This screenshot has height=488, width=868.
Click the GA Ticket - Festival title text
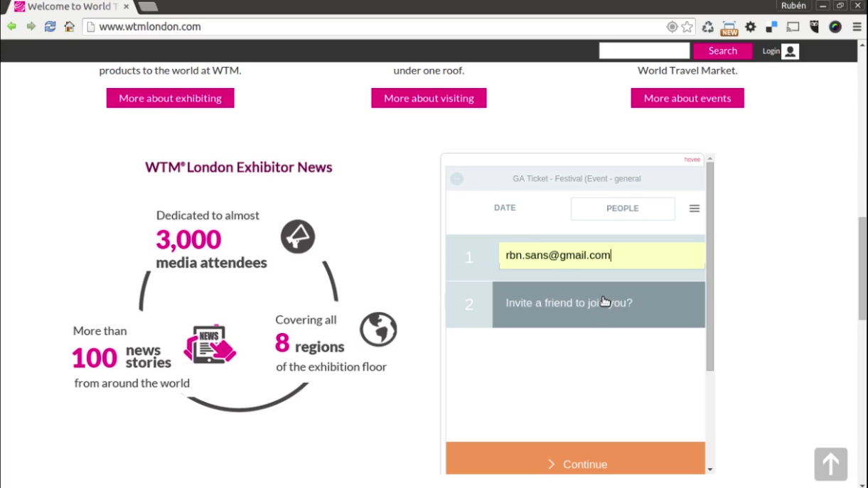(577, 179)
